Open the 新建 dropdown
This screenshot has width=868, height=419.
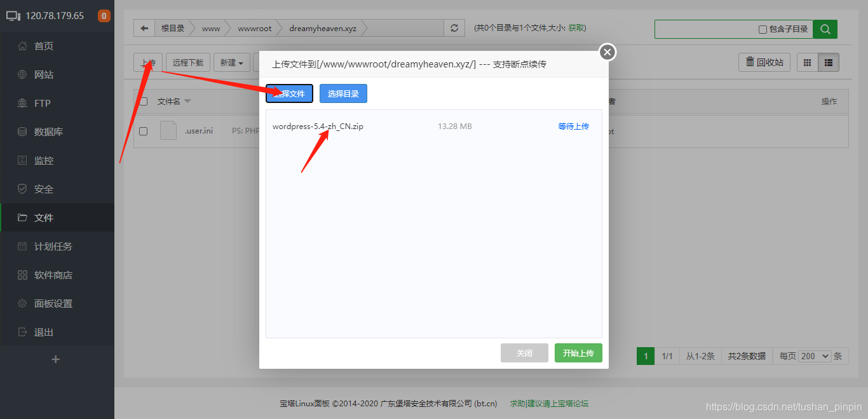[231, 62]
